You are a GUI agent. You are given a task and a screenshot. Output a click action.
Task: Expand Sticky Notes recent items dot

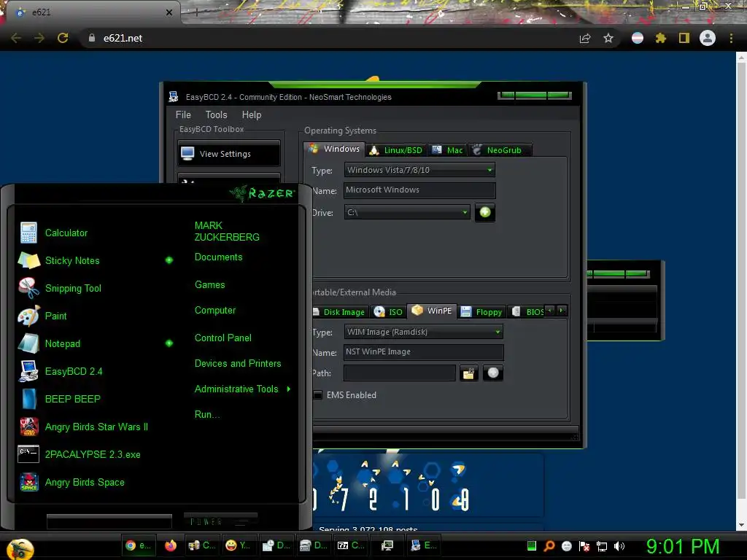[x=169, y=260]
